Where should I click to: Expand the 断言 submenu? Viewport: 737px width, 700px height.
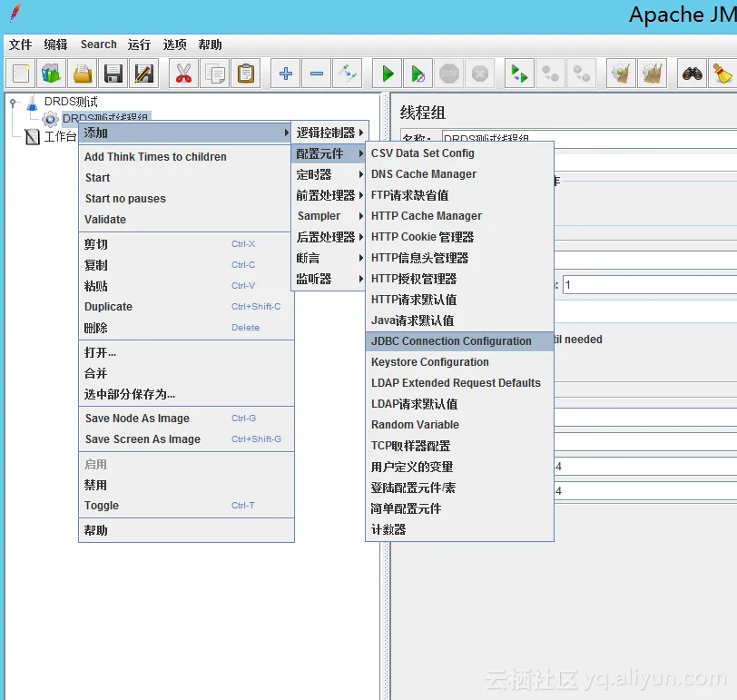point(329,258)
